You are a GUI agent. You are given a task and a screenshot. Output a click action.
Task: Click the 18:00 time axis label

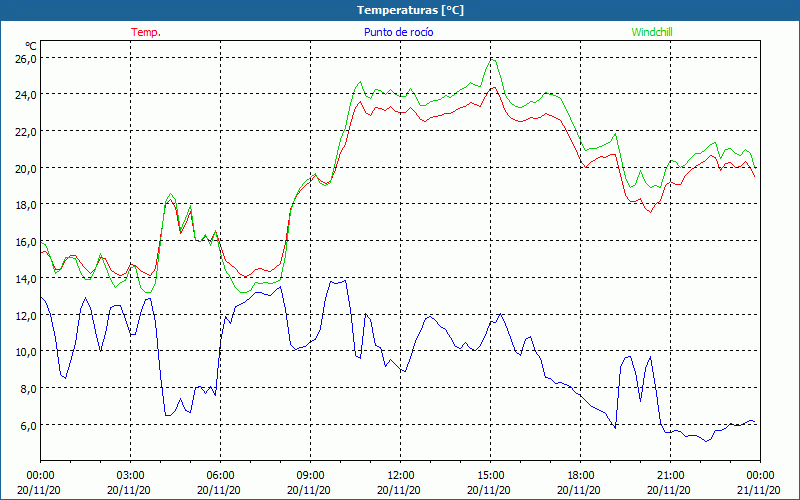pyautogui.click(x=580, y=476)
